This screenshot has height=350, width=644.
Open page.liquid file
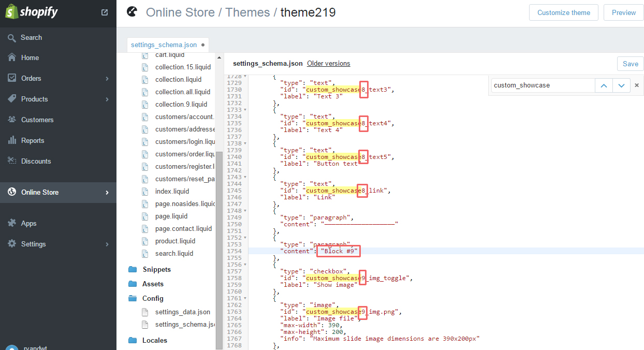click(x=171, y=216)
